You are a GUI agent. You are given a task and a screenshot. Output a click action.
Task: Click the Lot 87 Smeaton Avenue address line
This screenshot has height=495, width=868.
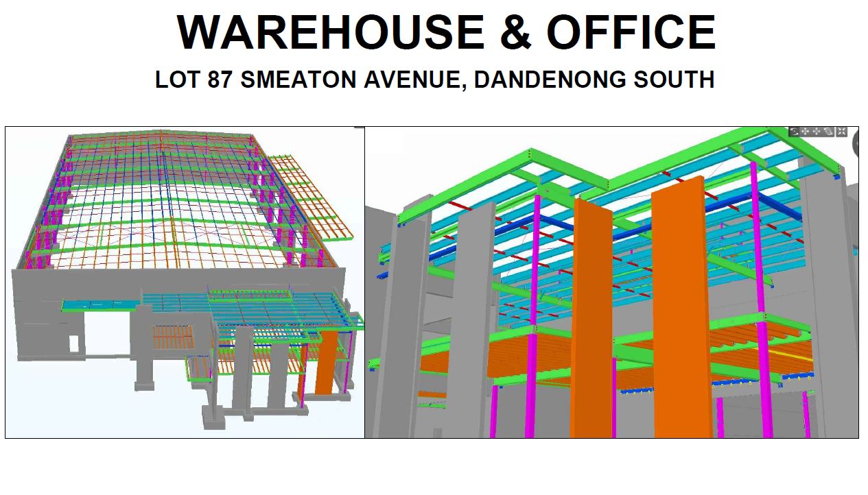[434, 80]
